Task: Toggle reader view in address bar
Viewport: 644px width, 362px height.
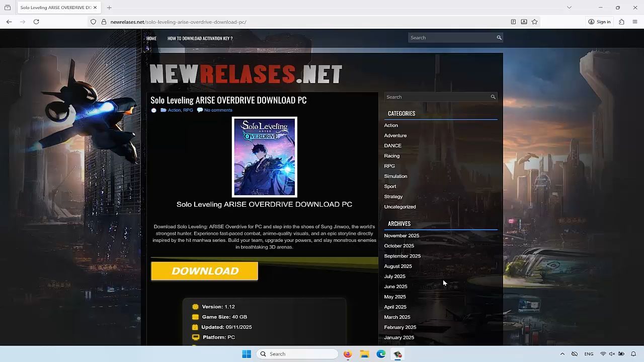Action: (x=513, y=22)
